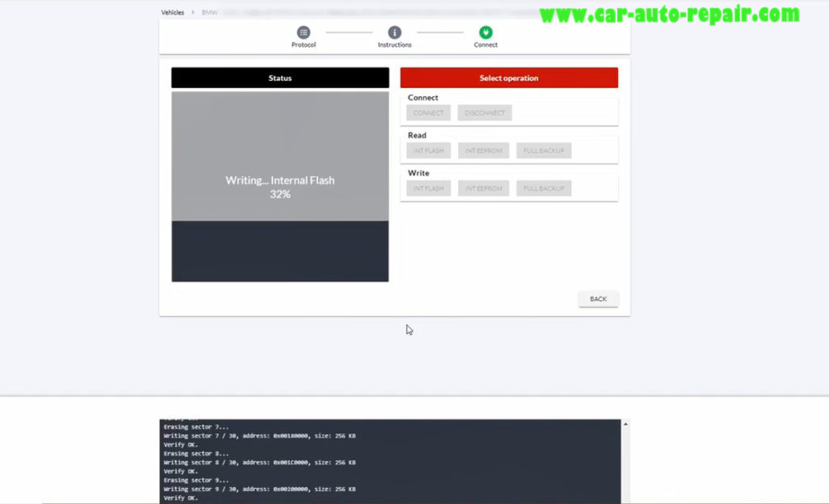Click INT FLASH under Write

[x=427, y=188]
